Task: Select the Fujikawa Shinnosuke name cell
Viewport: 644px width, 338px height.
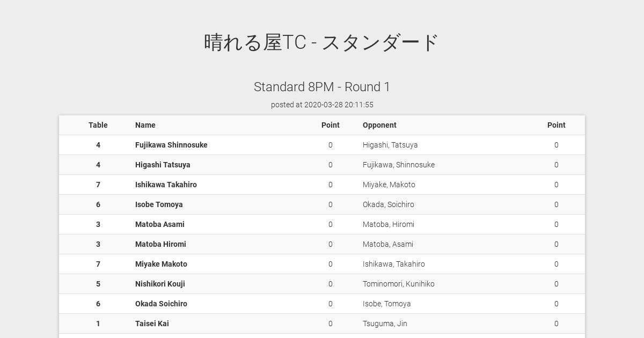Action: click(171, 145)
